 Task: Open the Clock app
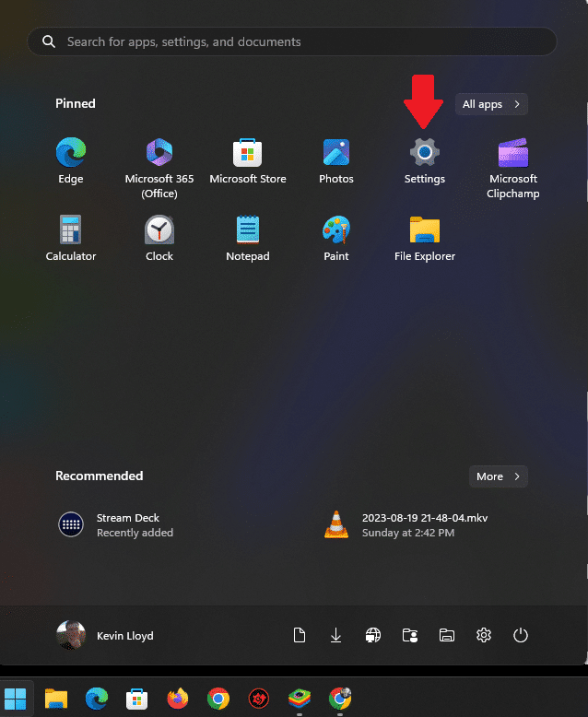pyautogui.click(x=159, y=238)
